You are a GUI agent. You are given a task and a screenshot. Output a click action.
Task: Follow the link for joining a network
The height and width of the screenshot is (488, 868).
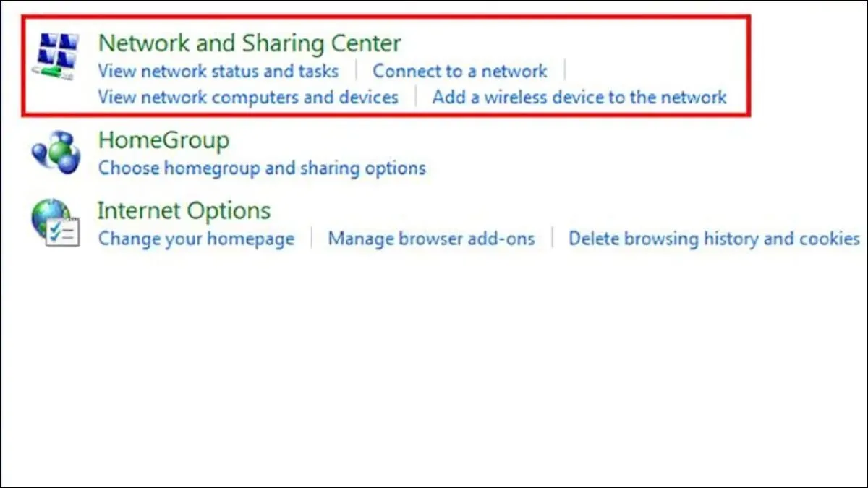(x=460, y=71)
